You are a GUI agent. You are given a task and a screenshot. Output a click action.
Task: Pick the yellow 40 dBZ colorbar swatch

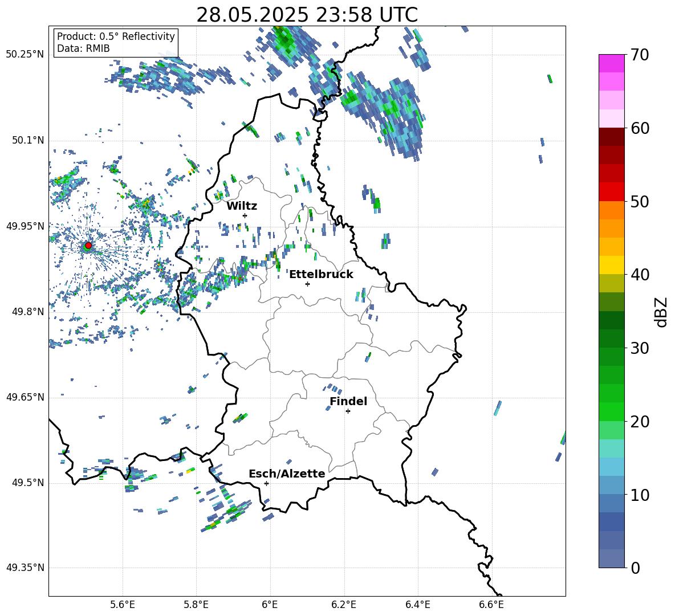coord(611,265)
